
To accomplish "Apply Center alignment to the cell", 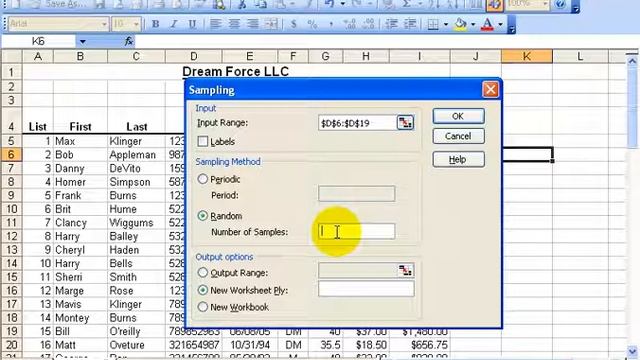I will click(234, 24).
